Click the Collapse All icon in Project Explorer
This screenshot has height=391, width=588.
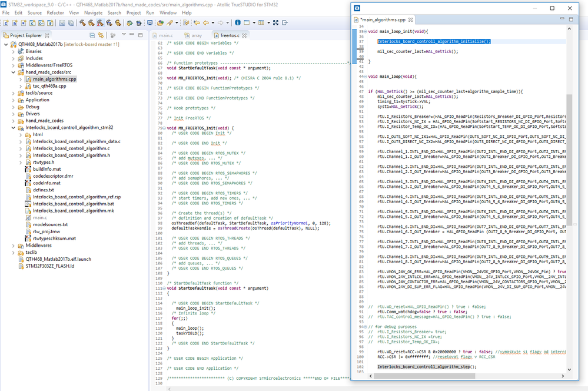(92, 35)
